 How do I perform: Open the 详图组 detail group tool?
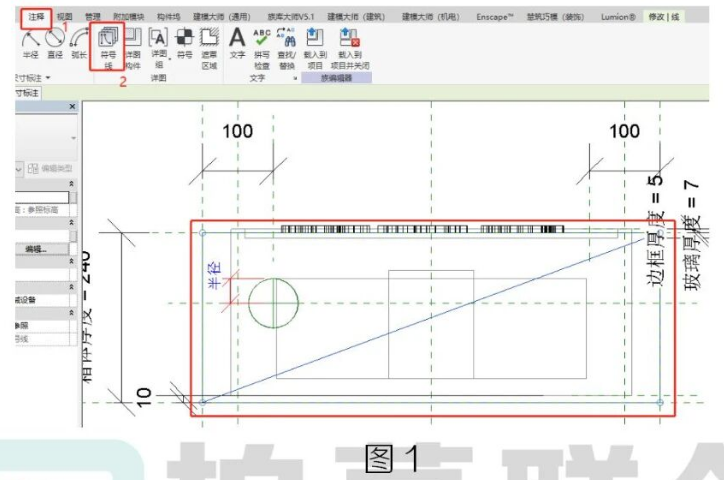(158, 48)
